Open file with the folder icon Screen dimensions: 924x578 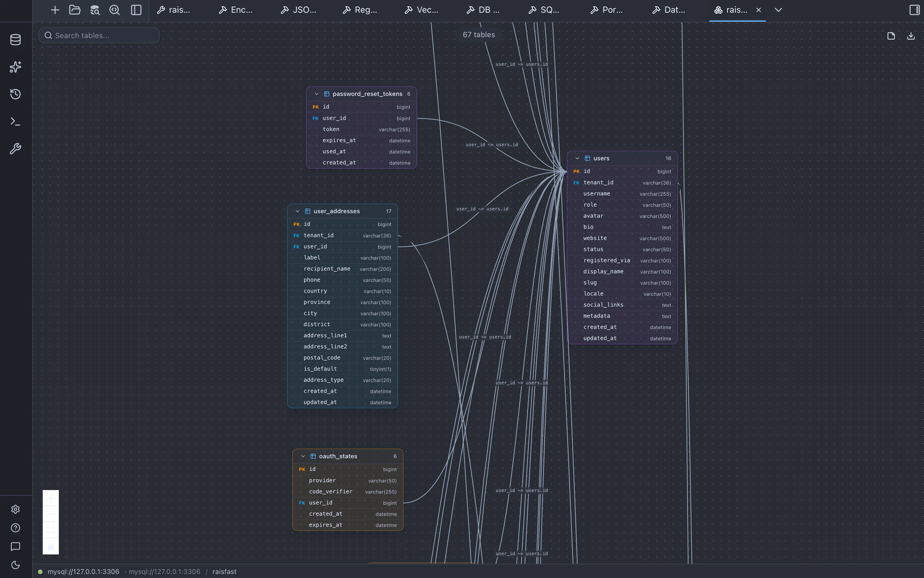tap(75, 10)
